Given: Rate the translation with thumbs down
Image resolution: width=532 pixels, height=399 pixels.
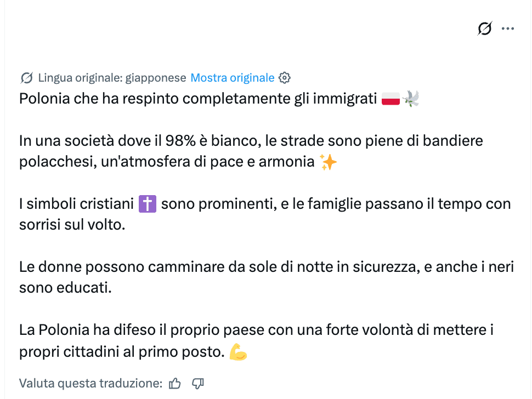Looking at the screenshot, I should click(198, 383).
